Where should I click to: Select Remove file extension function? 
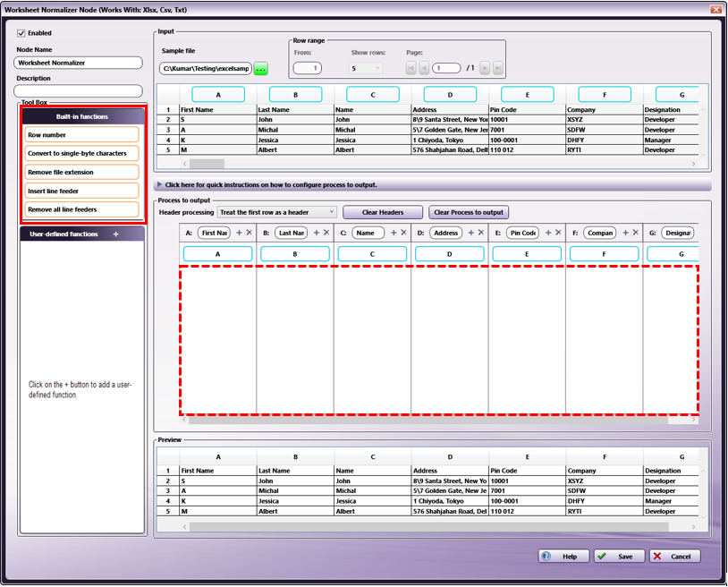tap(81, 173)
